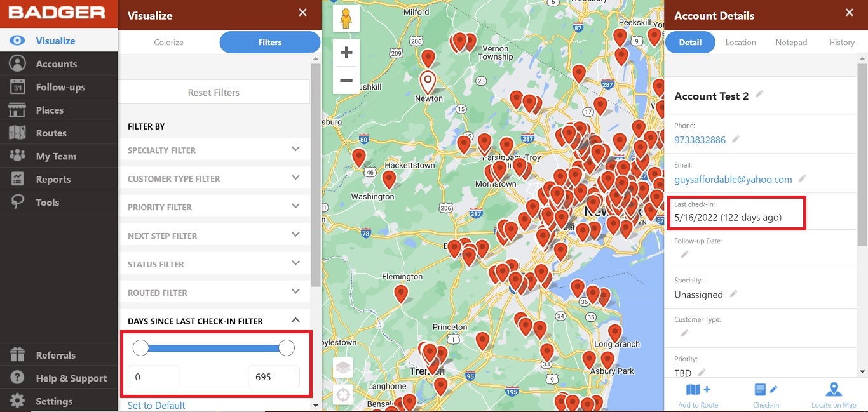Click the Set to Default link

point(156,405)
